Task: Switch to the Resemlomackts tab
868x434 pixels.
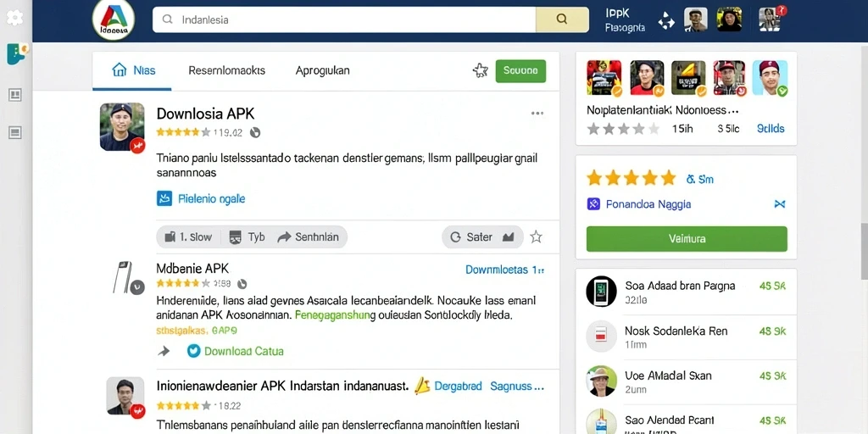Action: pyautogui.click(x=226, y=70)
